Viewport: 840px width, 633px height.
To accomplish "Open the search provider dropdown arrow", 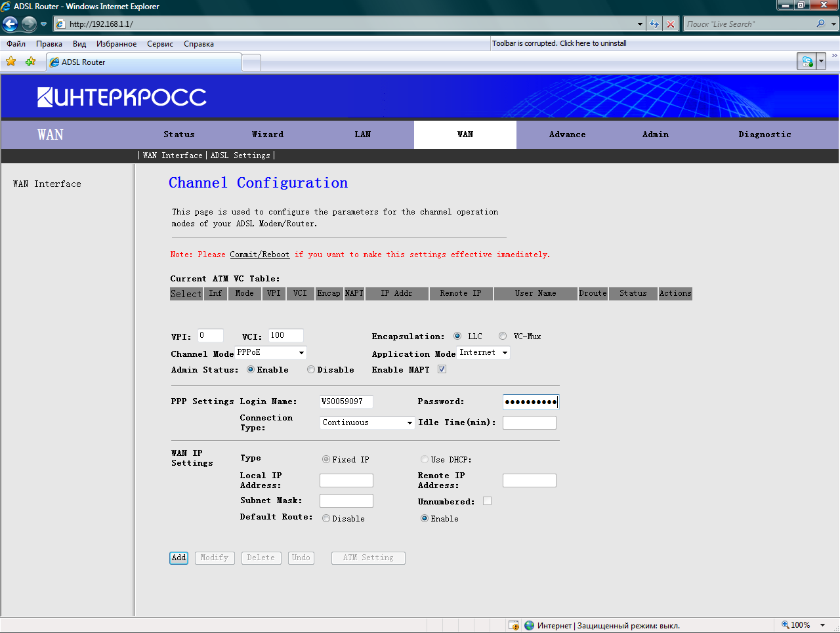I will pyautogui.click(x=834, y=24).
